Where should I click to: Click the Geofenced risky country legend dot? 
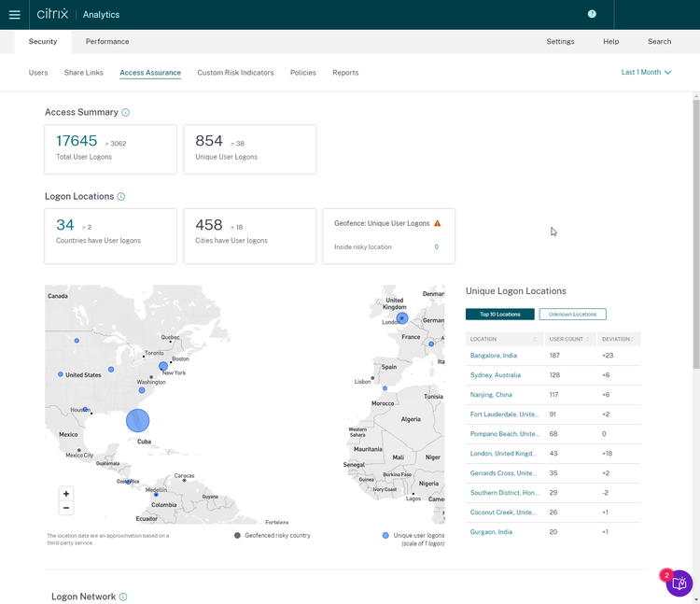(237, 536)
